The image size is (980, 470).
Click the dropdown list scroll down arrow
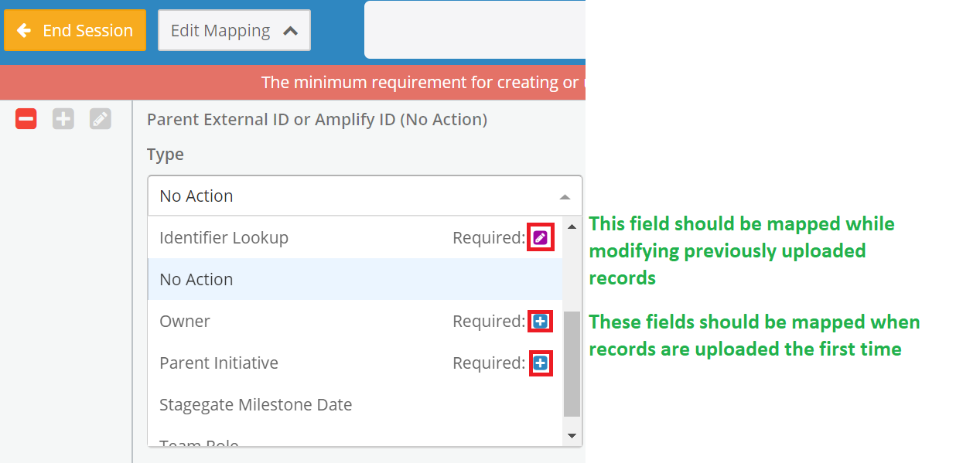(x=572, y=436)
